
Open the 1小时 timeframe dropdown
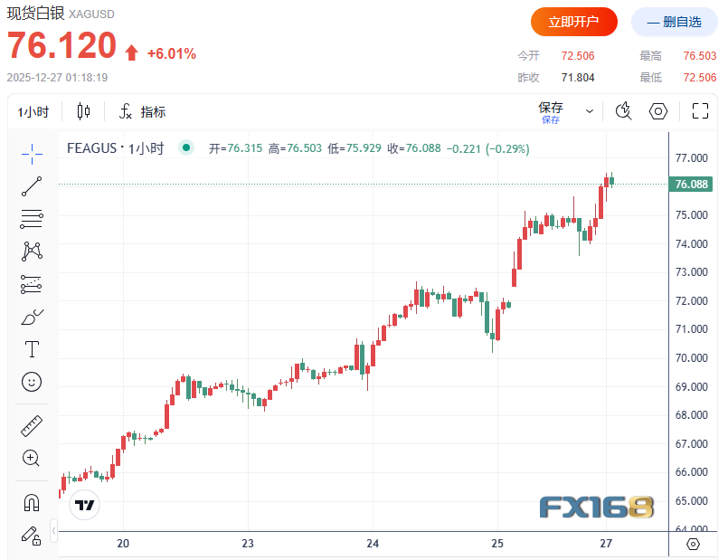click(33, 112)
